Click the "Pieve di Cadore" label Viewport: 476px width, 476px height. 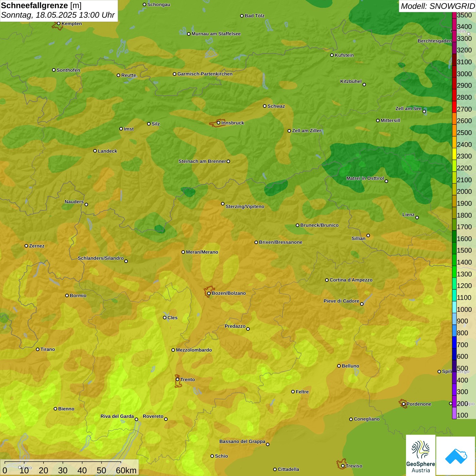[341, 301]
